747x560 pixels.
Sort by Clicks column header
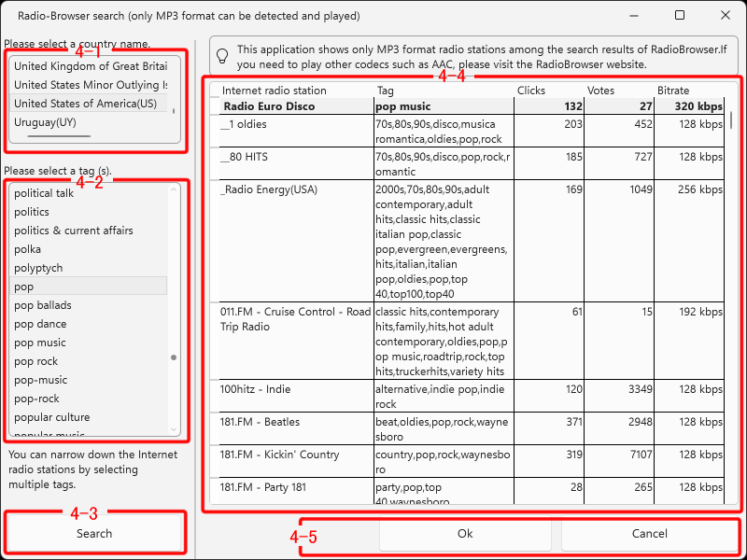[531, 91]
